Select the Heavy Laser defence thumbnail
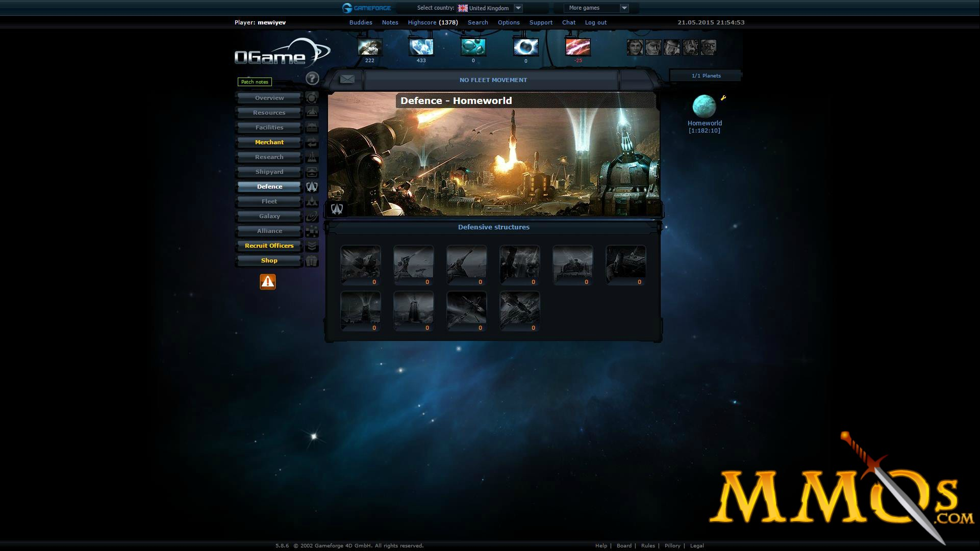This screenshot has height=551, width=980. point(467,265)
